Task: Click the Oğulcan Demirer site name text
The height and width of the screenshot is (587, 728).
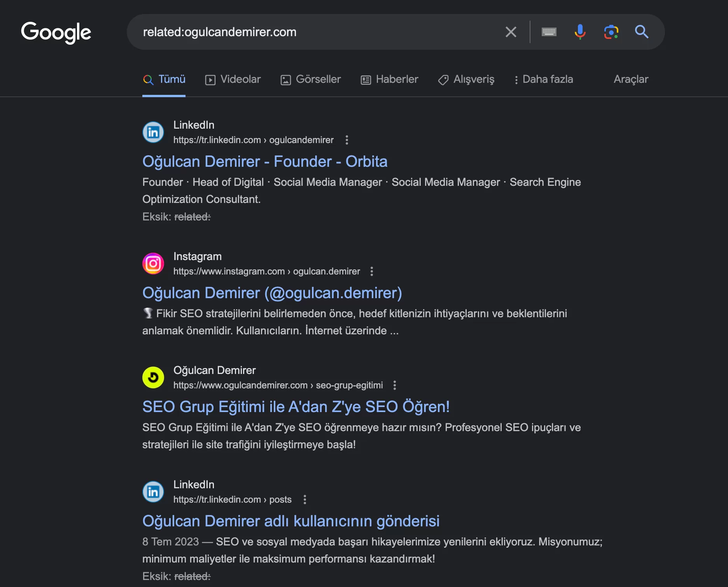Action: pos(215,370)
